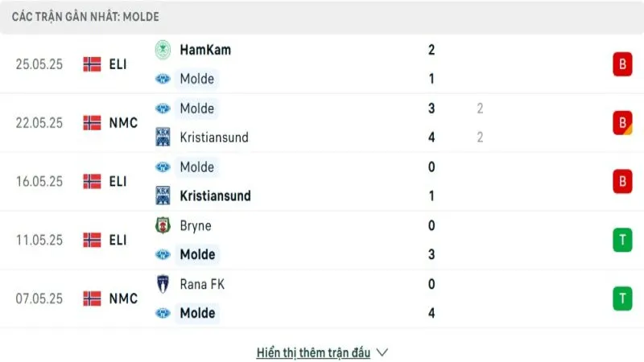Click the HamKam team crest icon

coord(163,50)
